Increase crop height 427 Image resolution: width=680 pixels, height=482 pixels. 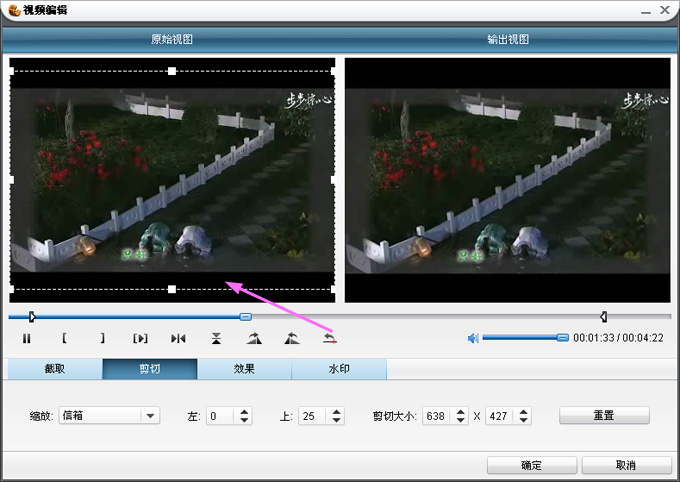coord(523,412)
